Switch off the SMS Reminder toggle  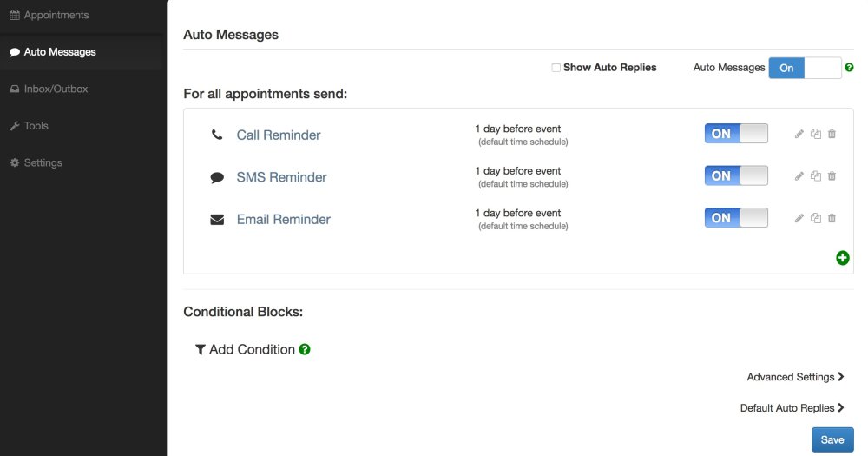pos(736,175)
